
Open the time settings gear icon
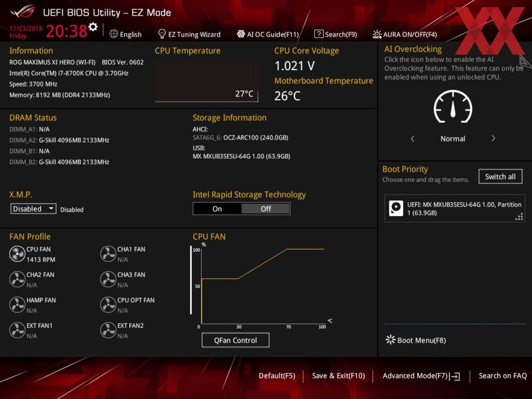(x=93, y=27)
